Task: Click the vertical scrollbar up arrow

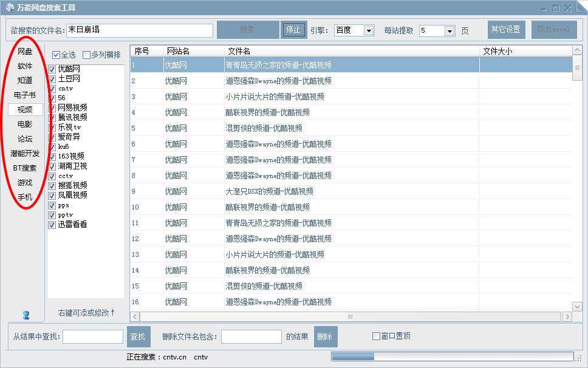Action: click(x=577, y=50)
